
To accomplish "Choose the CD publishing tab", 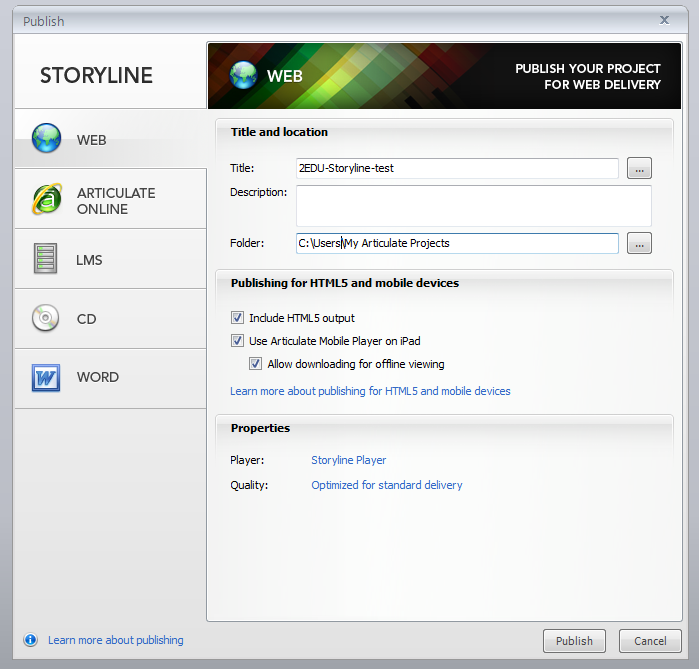I will [x=111, y=319].
